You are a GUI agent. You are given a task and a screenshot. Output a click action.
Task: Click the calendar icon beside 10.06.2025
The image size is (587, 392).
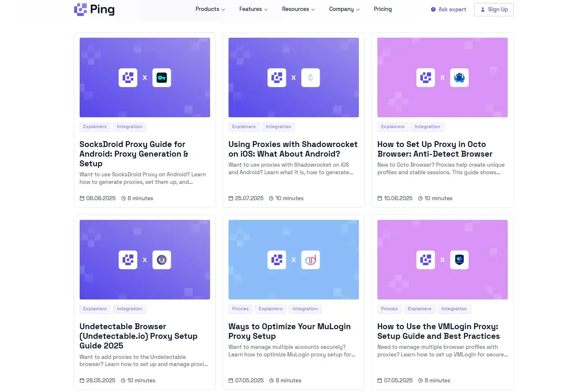click(x=379, y=198)
